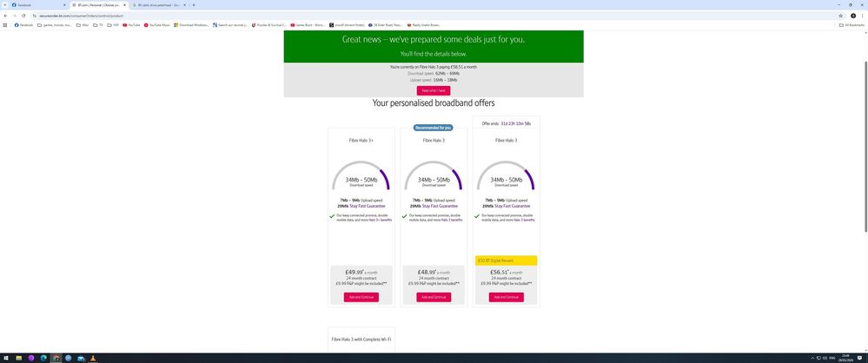Bookmark this page with the star icon
This screenshot has height=363, width=868.
tap(841, 16)
